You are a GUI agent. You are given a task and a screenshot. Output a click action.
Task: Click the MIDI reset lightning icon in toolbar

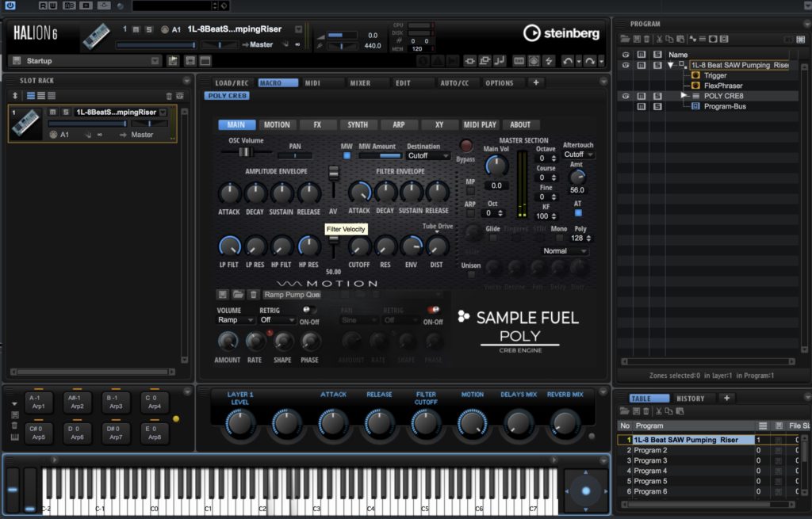pyautogui.click(x=549, y=61)
